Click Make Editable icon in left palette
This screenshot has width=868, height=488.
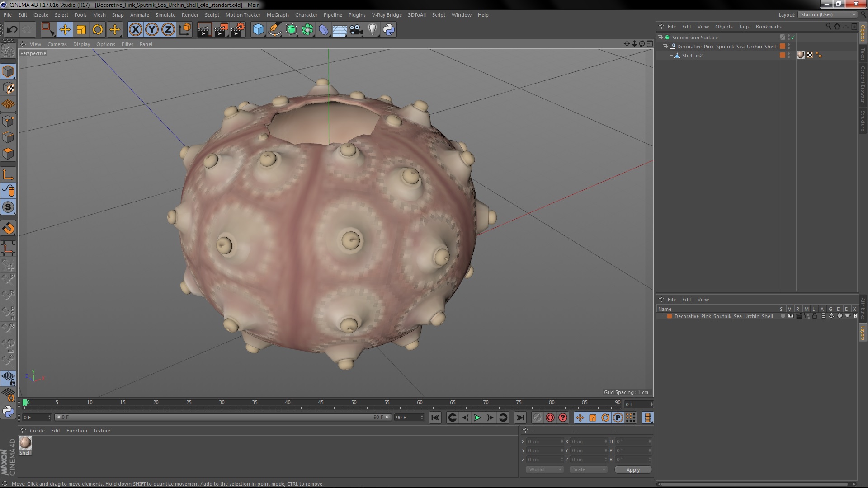[8, 51]
